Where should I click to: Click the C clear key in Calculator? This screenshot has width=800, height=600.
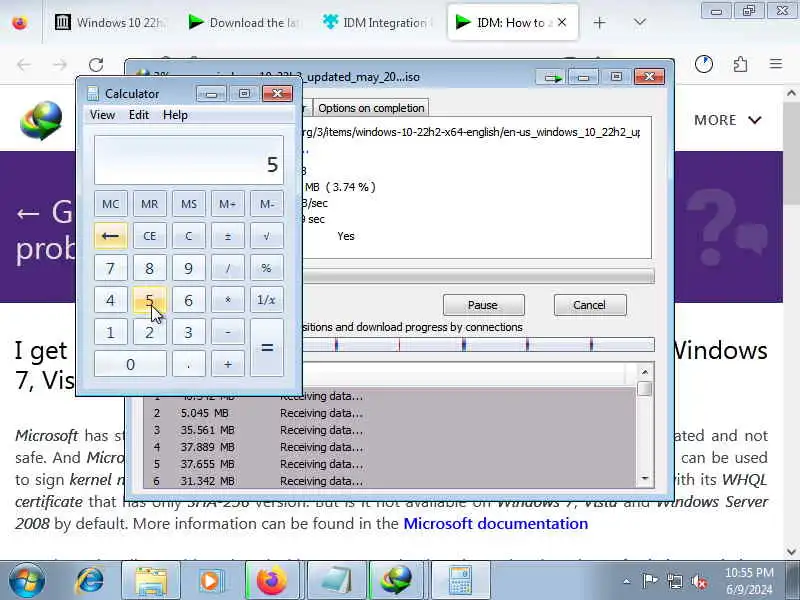(x=189, y=236)
